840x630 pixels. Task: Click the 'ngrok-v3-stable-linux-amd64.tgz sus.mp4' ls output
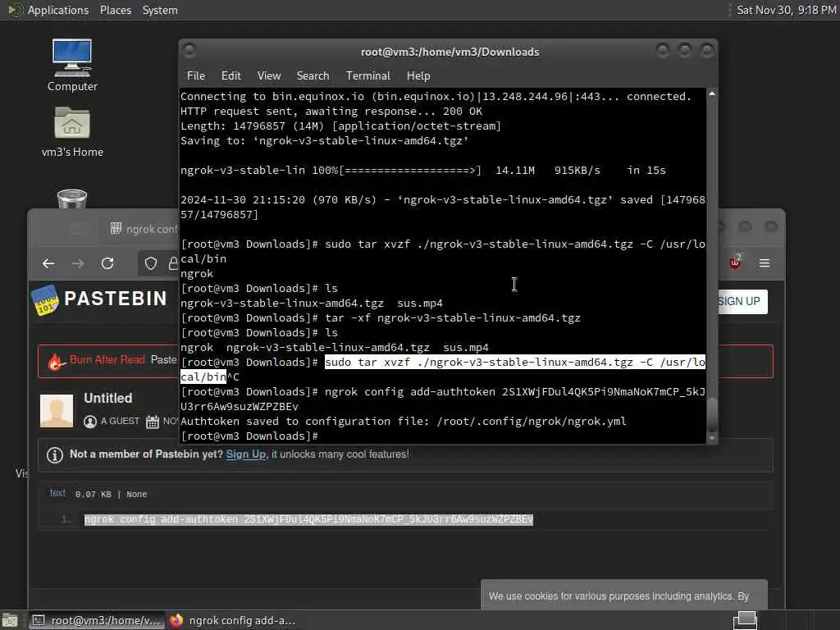311,304
